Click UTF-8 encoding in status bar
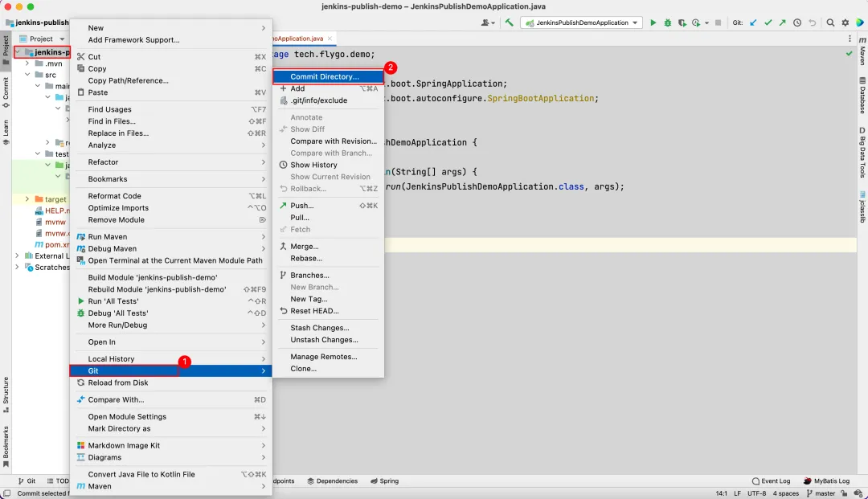 pyautogui.click(x=757, y=493)
